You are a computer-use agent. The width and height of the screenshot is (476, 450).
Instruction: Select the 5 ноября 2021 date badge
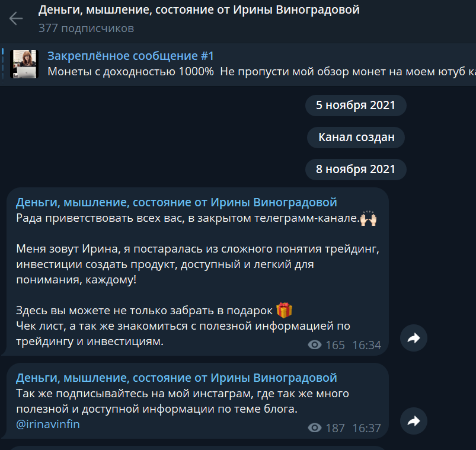pos(356,106)
